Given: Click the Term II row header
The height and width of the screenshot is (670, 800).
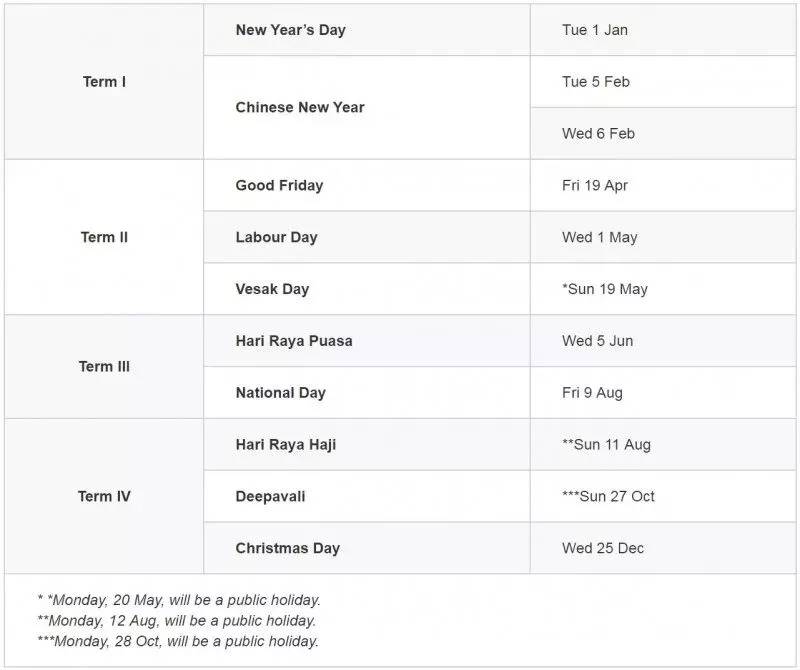Looking at the screenshot, I should pos(104,237).
